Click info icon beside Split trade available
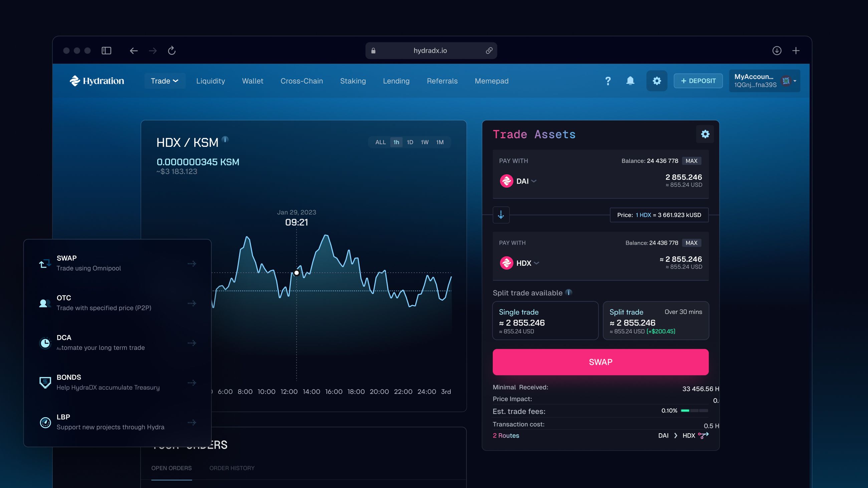 point(569,292)
